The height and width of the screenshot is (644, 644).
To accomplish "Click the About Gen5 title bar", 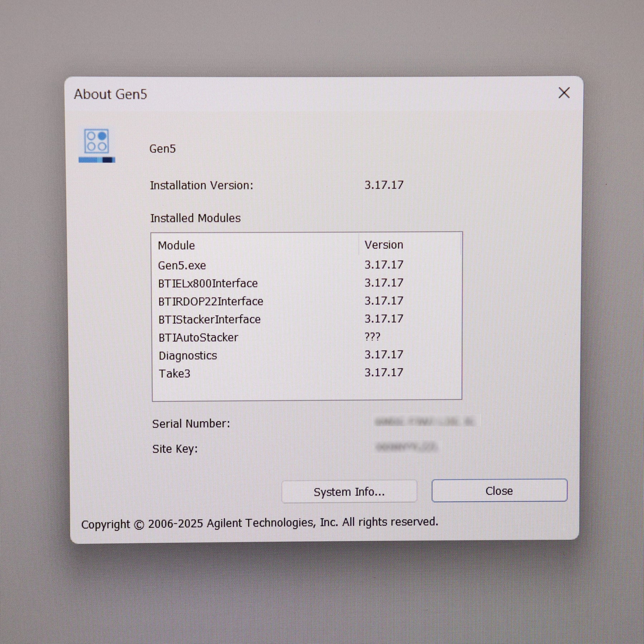I will (110, 93).
